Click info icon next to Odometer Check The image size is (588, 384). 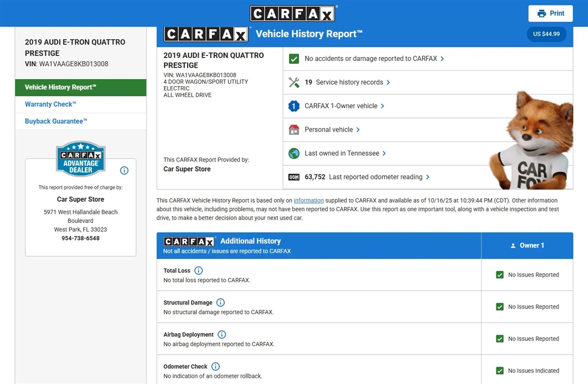click(215, 367)
